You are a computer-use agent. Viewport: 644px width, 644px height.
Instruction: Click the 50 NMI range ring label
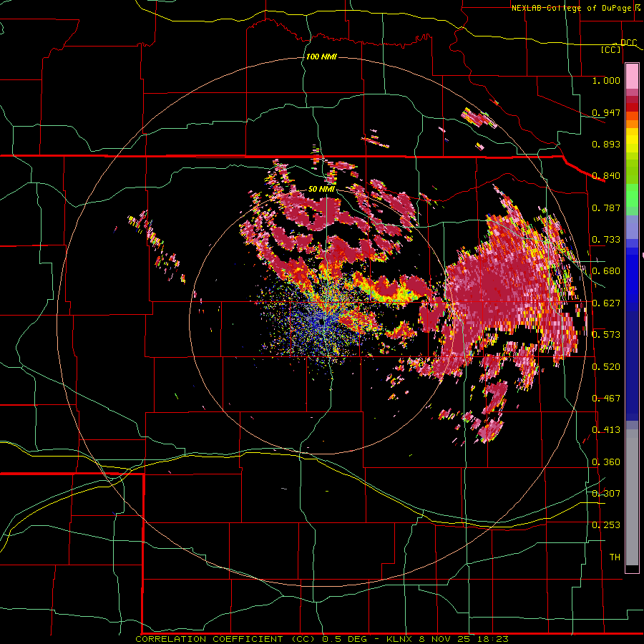pos(321,189)
